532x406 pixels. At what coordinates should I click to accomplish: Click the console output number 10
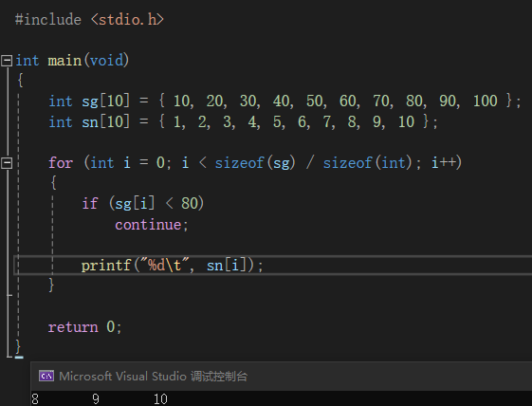(x=160, y=398)
